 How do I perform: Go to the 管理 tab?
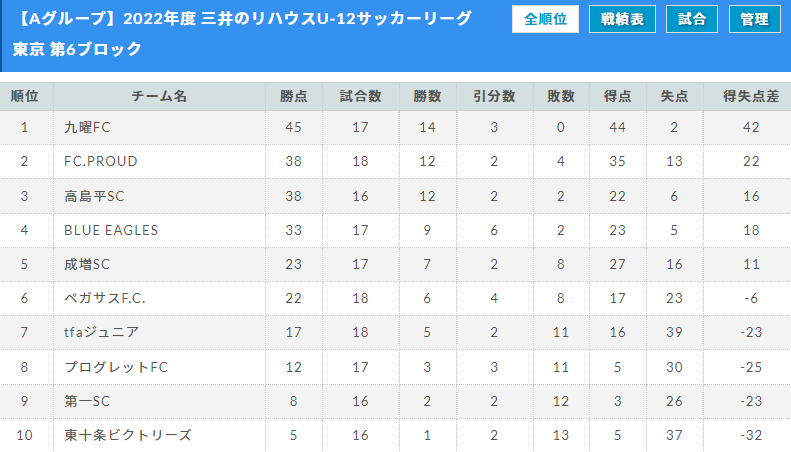pos(755,19)
